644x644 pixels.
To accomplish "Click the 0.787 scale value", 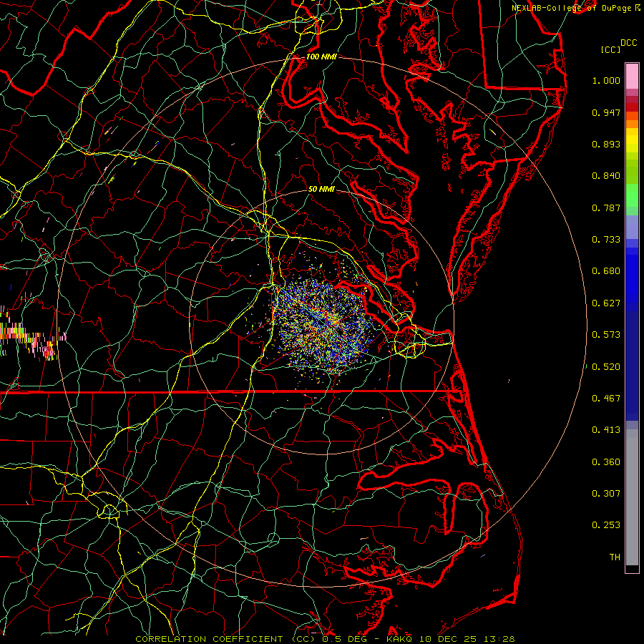I will pos(606,208).
